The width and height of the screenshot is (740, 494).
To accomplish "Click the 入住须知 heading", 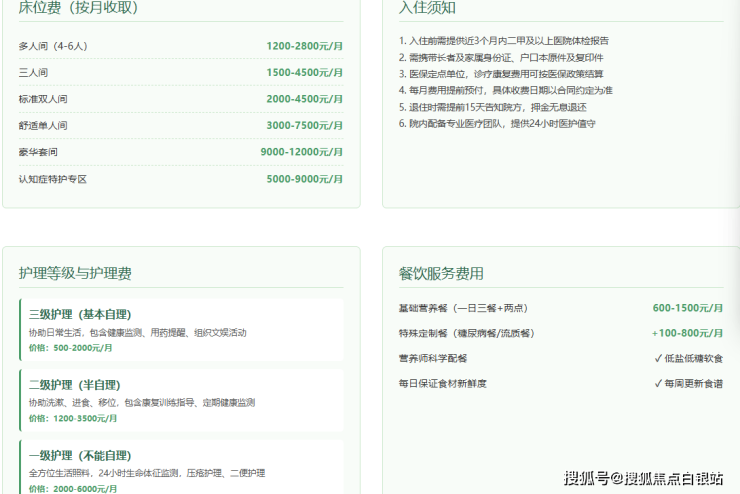I will coord(427,7).
